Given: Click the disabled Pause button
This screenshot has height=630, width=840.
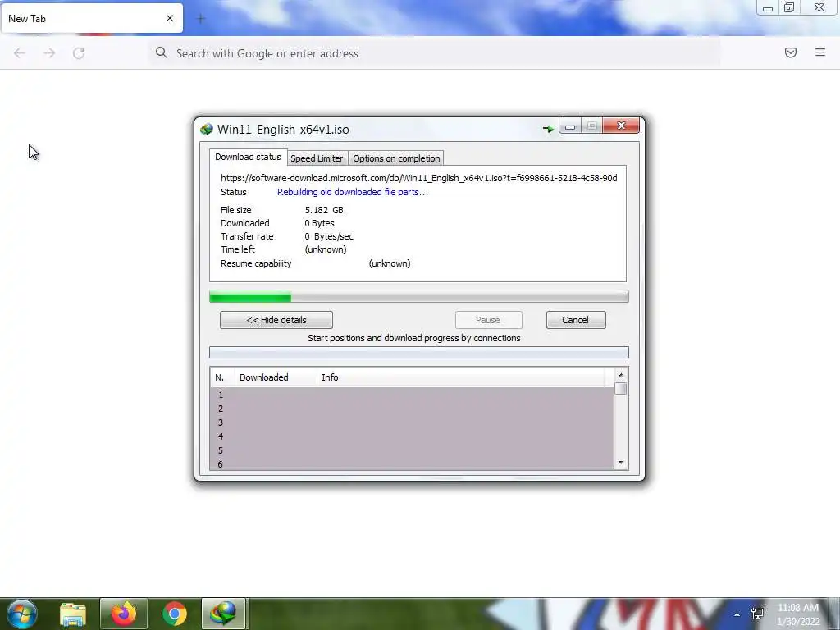Looking at the screenshot, I should click(x=488, y=320).
